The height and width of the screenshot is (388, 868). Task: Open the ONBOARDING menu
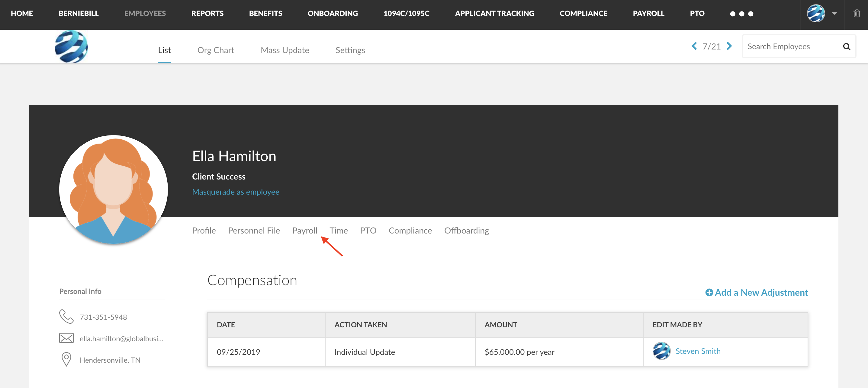pyautogui.click(x=333, y=14)
